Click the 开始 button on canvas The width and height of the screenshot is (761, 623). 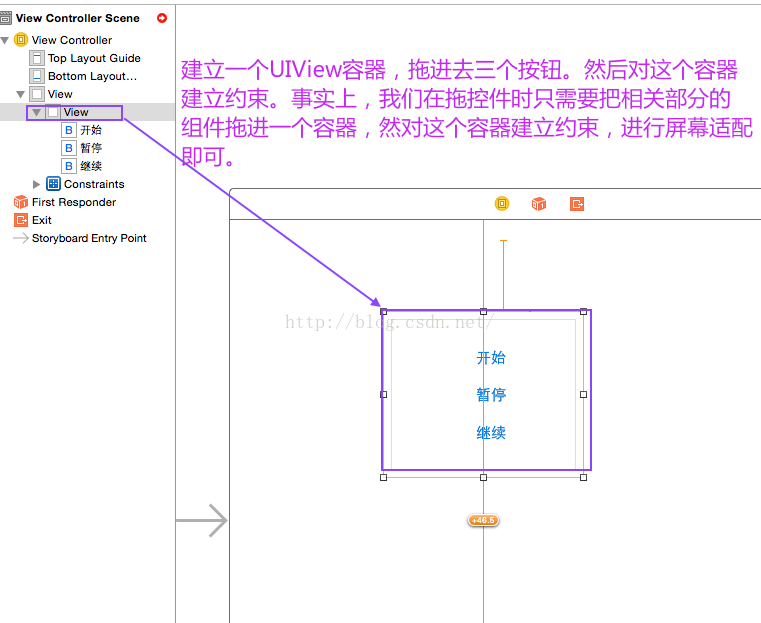pyautogui.click(x=491, y=358)
